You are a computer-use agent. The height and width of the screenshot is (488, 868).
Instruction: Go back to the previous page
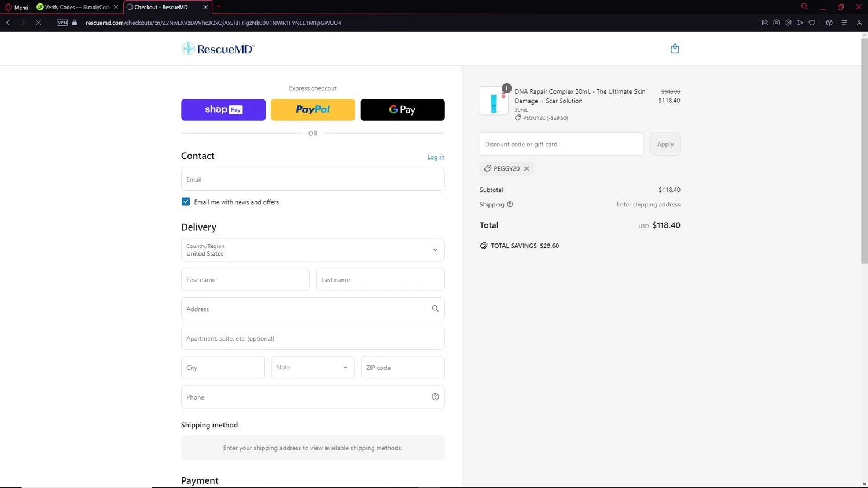click(x=8, y=23)
